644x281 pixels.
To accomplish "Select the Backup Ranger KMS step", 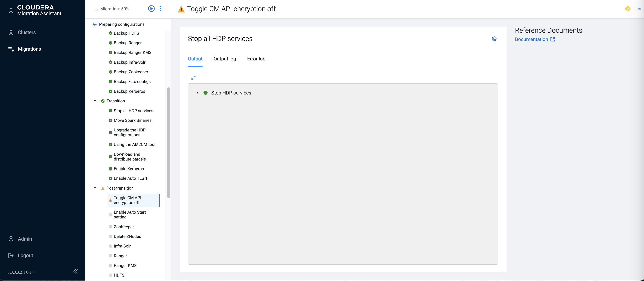I will pyautogui.click(x=132, y=53).
